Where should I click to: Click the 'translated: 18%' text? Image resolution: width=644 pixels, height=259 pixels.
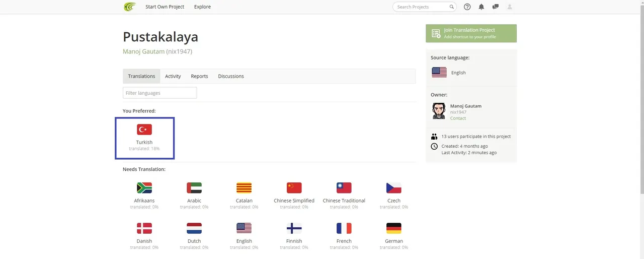[144, 149]
